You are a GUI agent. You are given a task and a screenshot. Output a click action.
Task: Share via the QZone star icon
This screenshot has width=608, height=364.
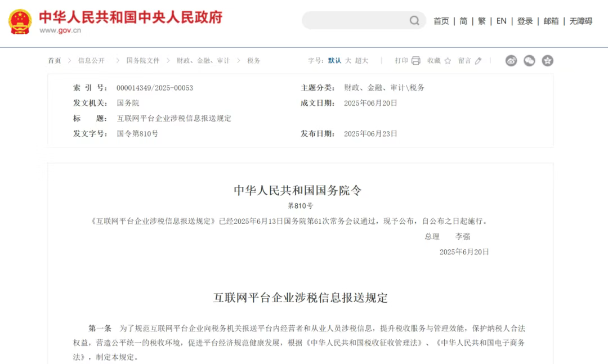(x=548, y=61)
